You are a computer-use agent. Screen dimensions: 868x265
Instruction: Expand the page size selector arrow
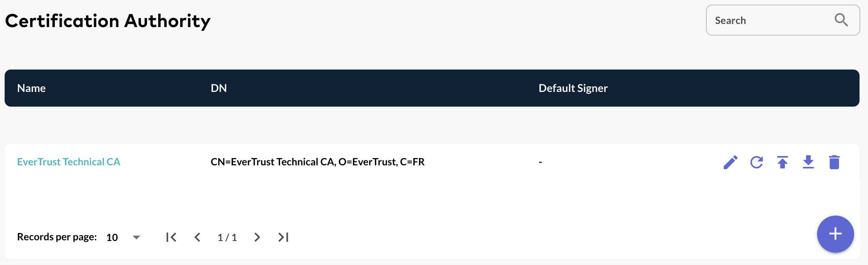pyautogui.click(x=137, y=238)
